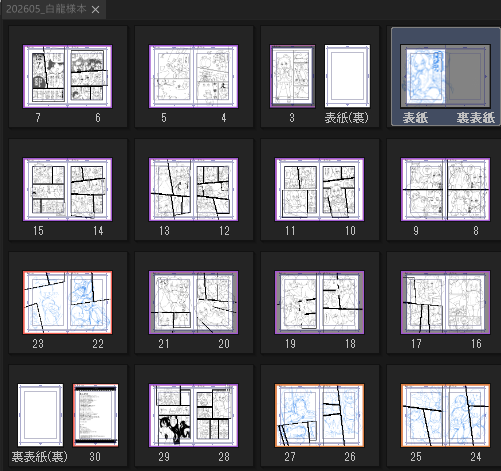Open the spread thumbnail for pages 23 and 22
501x471 pixels.
pos(67,302)
